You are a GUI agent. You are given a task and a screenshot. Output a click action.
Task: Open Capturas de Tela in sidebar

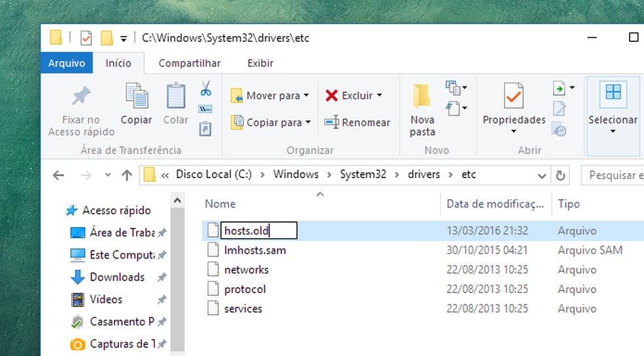pyautogui.click(x=122, y=344)
